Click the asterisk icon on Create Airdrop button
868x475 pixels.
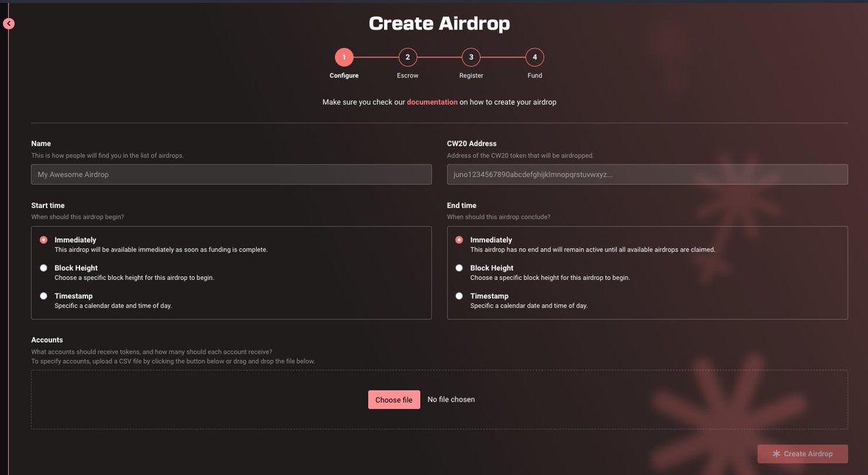click(776, 453)
